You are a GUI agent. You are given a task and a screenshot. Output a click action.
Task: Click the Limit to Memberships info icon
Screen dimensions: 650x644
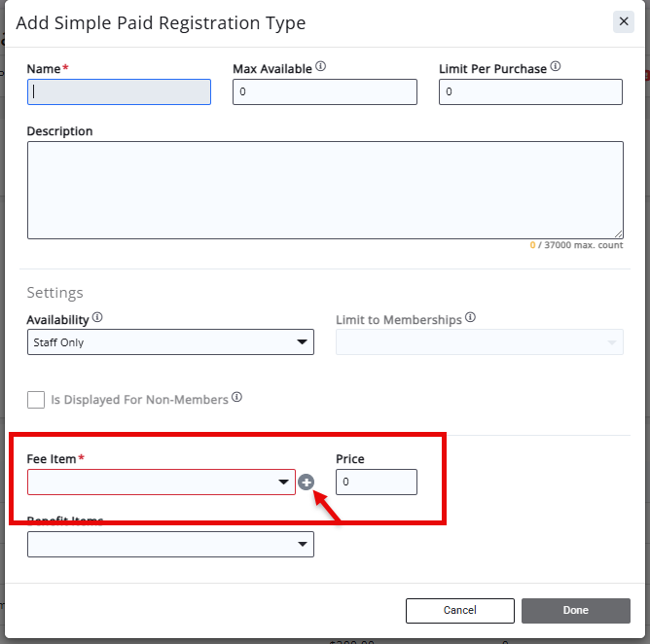point(470,317)
